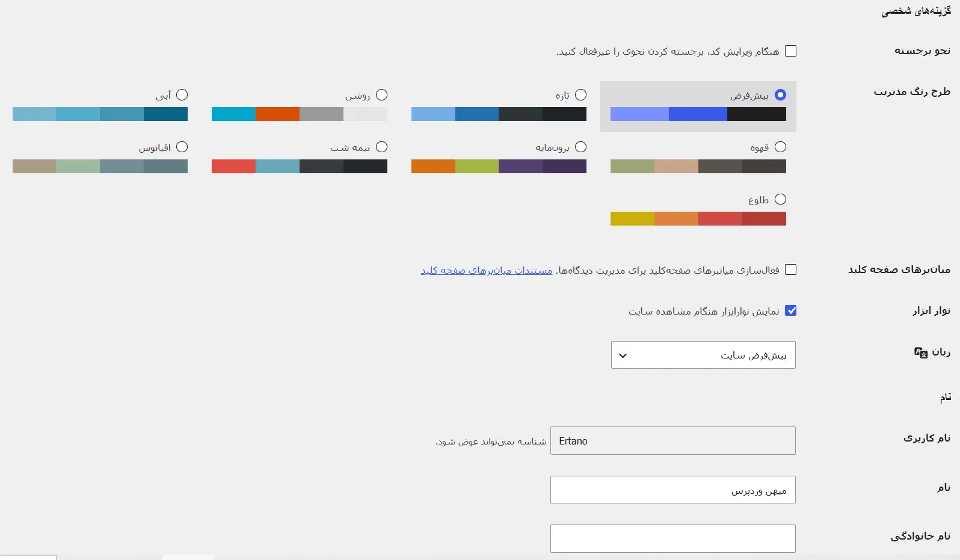This screenshot has height=560, width=960.
Task: Pick the نیمه شب color scheme radio
Action: point(381,147)
